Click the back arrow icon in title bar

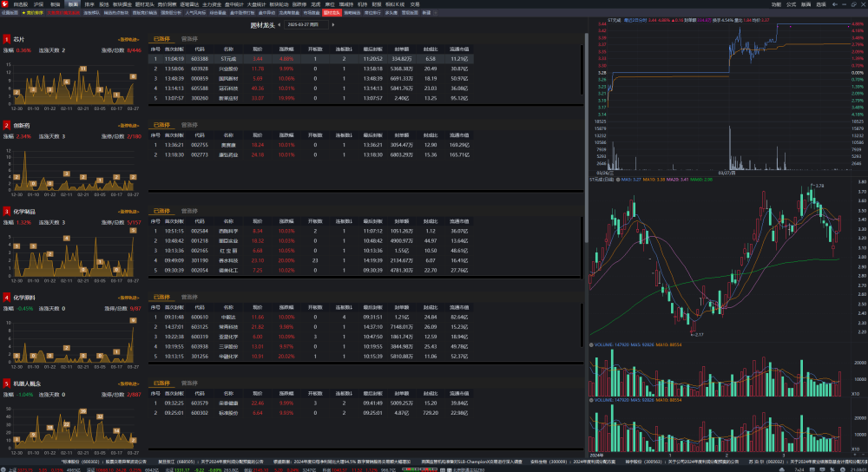[835, 3]
